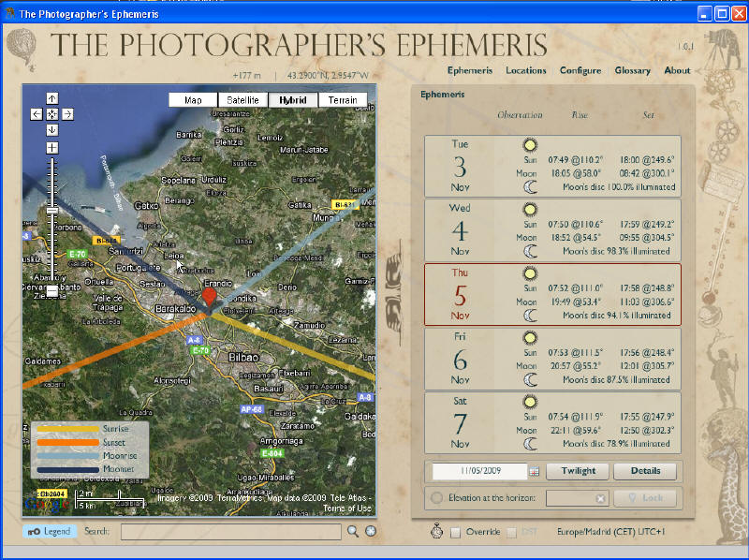Screen dimensions: 749x560
Task: Enable the Override timezone checkbox
Action: click(456, 532)
